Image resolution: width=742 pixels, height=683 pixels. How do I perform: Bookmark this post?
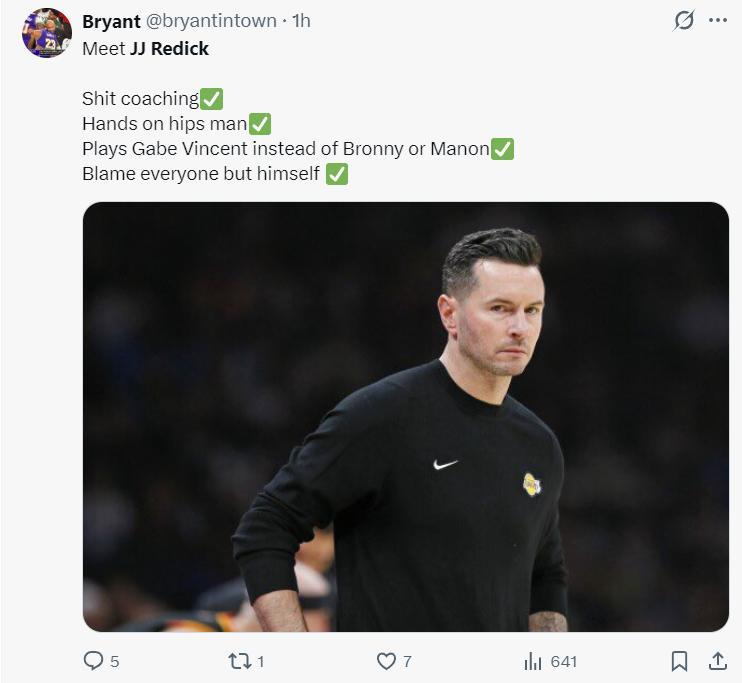[x=679, y=661]
